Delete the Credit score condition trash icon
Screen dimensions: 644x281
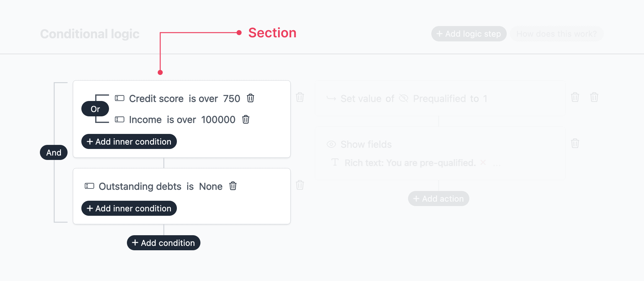coord(250,98)
